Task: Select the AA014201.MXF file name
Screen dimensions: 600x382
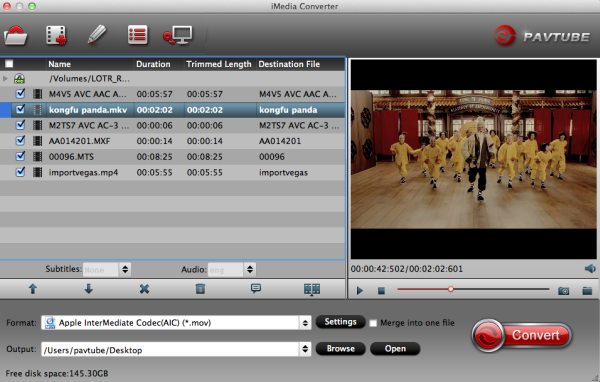Action: pyautogui.click(x=80, y=141)
